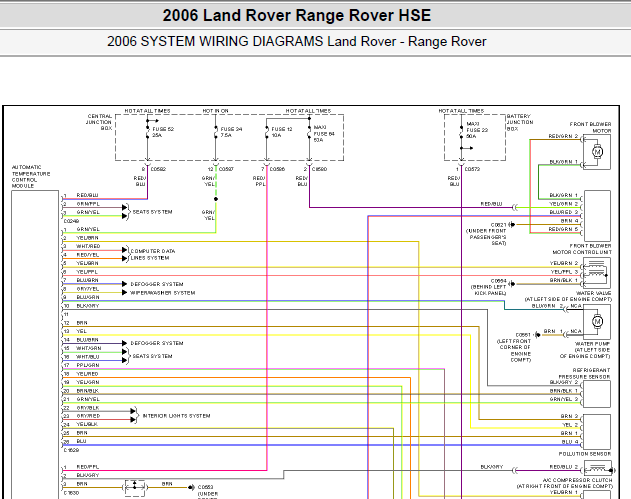This screenshot has width=631, height=499.
Task: Click the Interior Lights System bracket arrows
Action: coord(135,415)
